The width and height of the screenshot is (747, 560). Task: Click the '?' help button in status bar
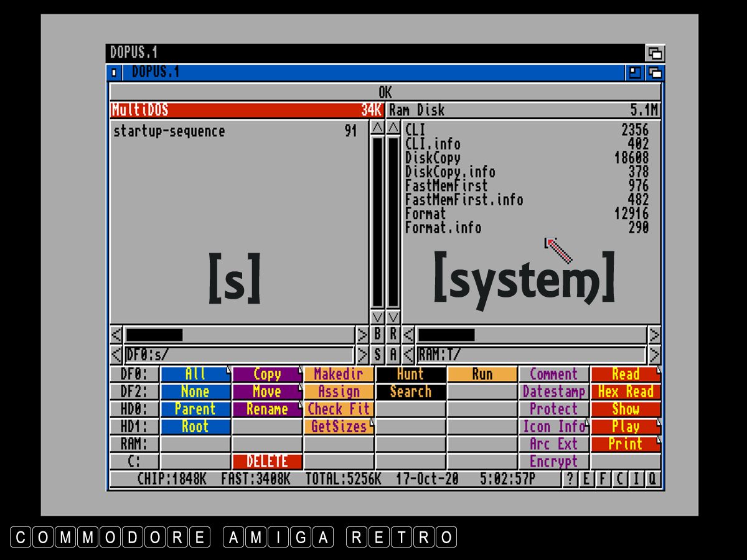(x=570, y=479)
